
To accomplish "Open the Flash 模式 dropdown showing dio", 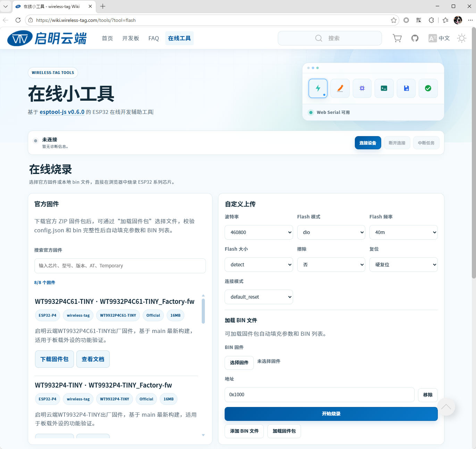I will point(331,232).
